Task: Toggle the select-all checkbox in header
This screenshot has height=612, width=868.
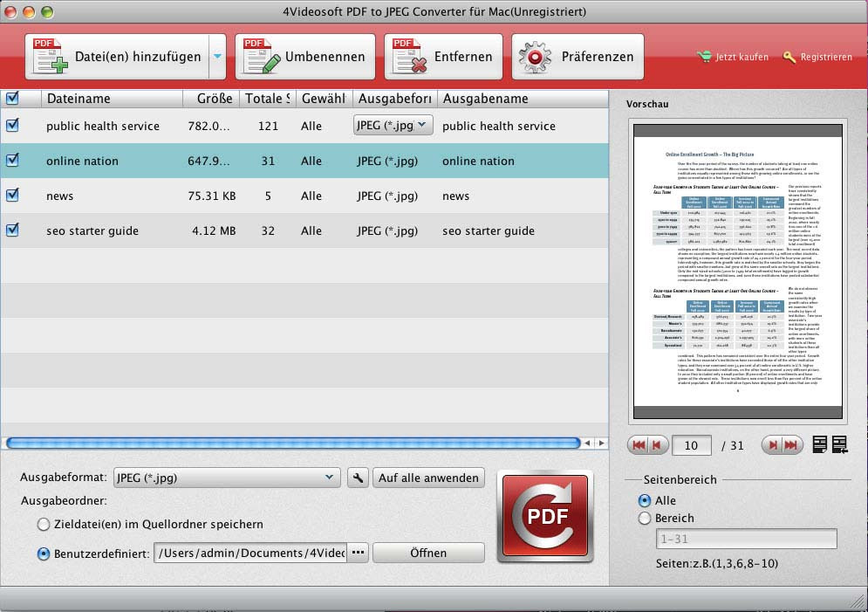Action: (x=12, y=98)
